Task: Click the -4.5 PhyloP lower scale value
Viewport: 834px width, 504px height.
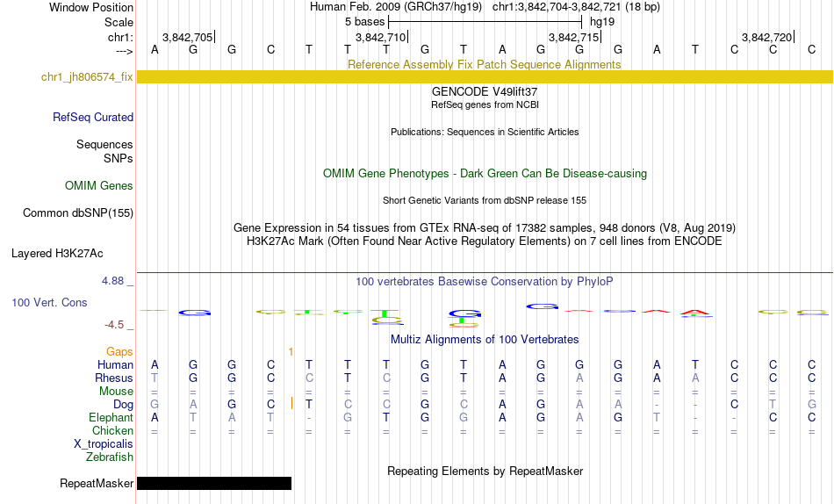Action: click(114, 325)
